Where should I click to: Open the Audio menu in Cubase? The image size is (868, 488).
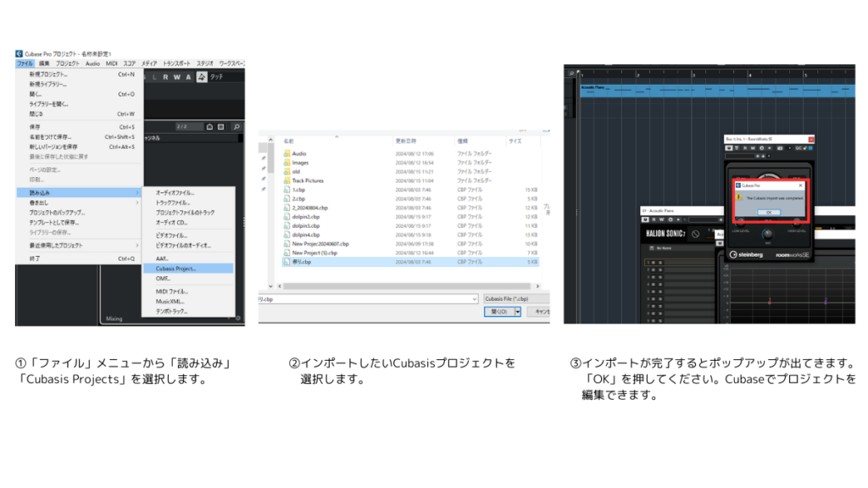click(92, 64)
